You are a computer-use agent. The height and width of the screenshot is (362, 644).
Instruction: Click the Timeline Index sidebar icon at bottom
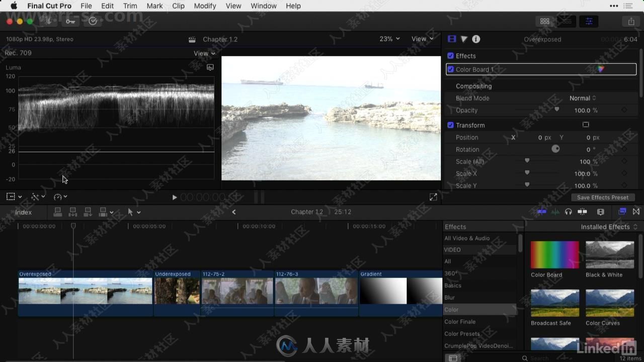453,358
